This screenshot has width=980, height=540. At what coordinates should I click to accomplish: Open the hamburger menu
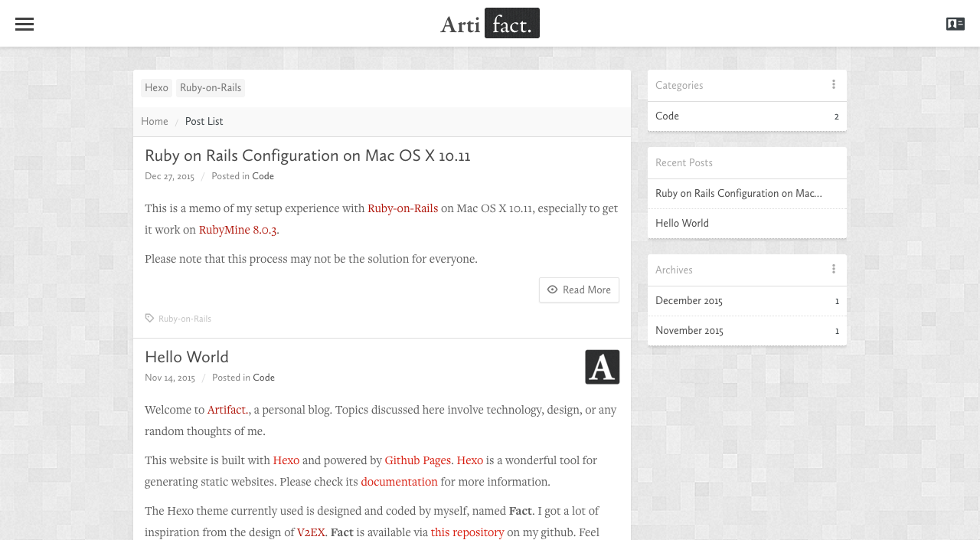click(x=24, y=24)
